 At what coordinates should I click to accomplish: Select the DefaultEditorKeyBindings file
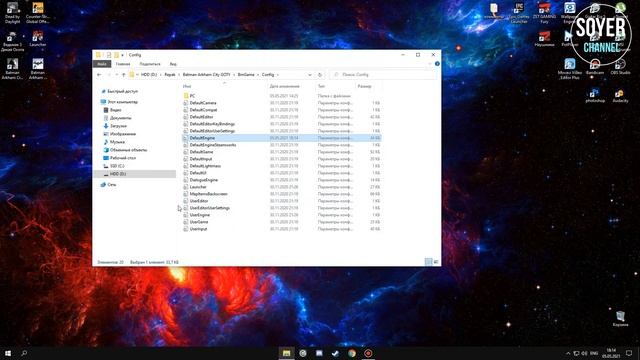[x=212, y=124]
